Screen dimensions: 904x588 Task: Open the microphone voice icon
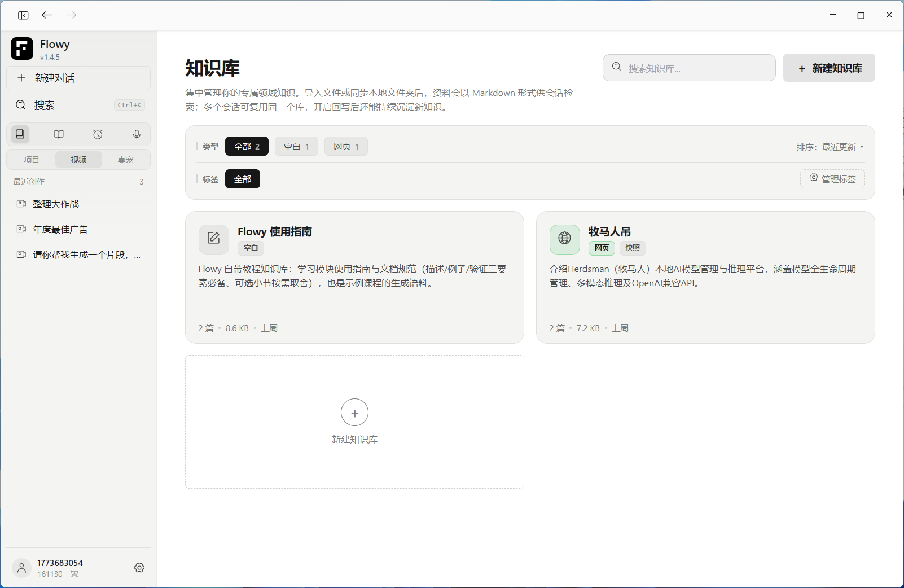pyautogui.click(x=137, y=134)
